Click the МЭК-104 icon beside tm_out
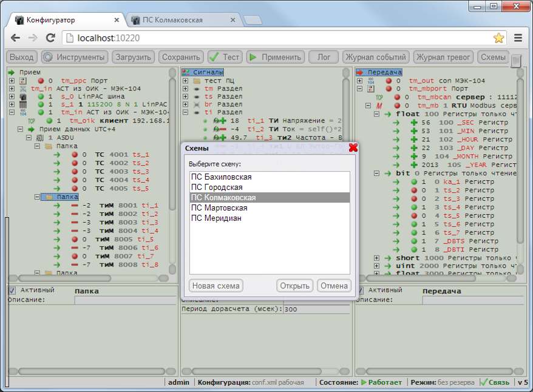The image size is (533, 392). point(371,81)
